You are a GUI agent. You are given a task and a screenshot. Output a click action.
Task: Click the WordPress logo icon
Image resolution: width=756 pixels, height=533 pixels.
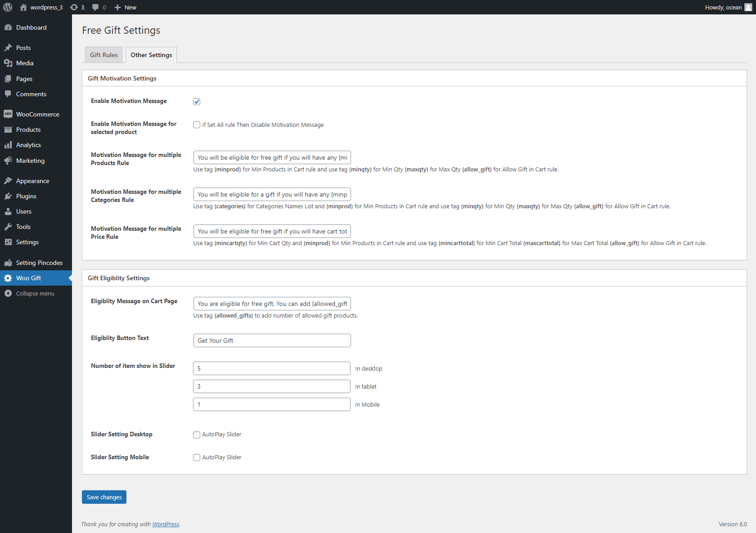pos(8,7)
